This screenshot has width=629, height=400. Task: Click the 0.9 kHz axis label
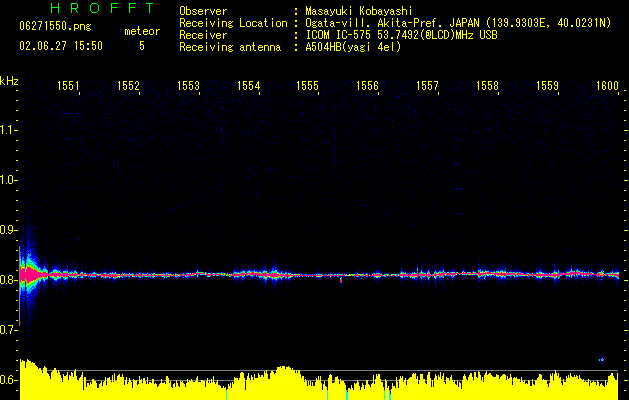click(x=8, y=230)
